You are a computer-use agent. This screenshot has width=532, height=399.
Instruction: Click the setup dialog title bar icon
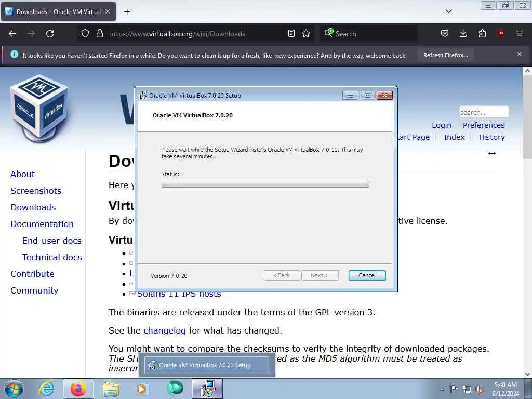[x=143, y=96]
